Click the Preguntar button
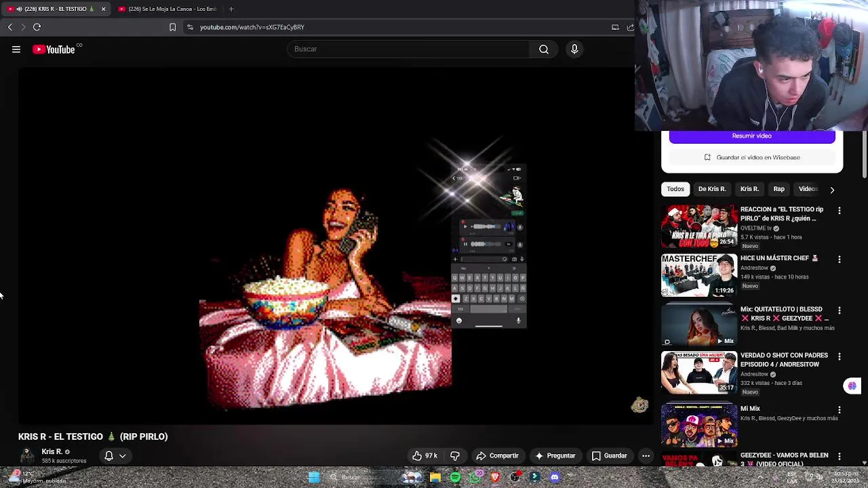Screen dimensions: 868x488 pos(555,456)
